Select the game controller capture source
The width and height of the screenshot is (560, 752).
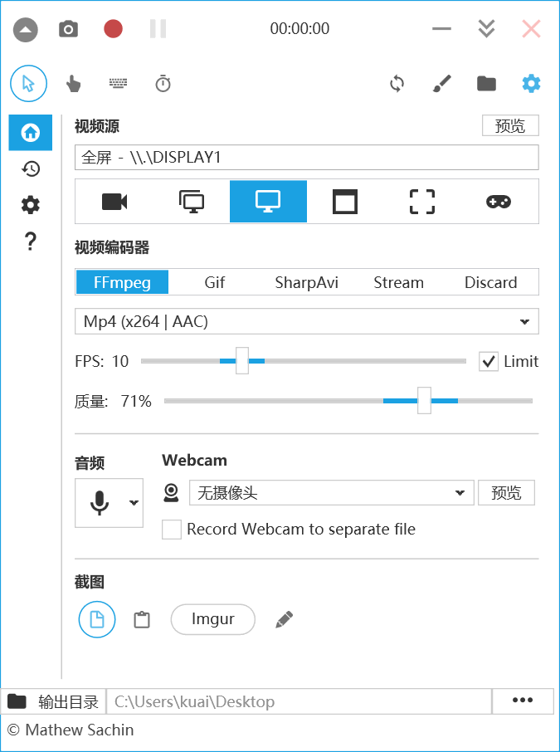tap(499, 202)
